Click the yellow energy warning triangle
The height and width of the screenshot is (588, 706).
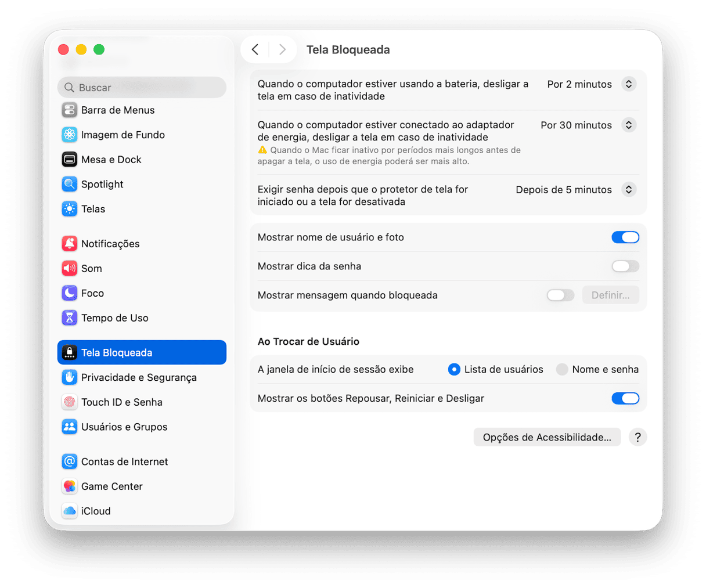(x=262, y=150)
